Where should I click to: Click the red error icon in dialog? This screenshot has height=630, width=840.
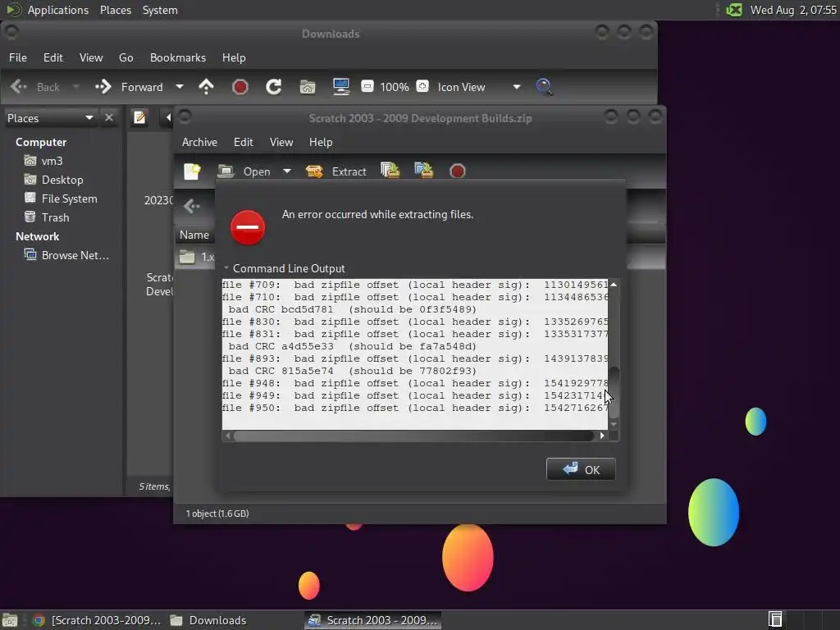(248, 227)
